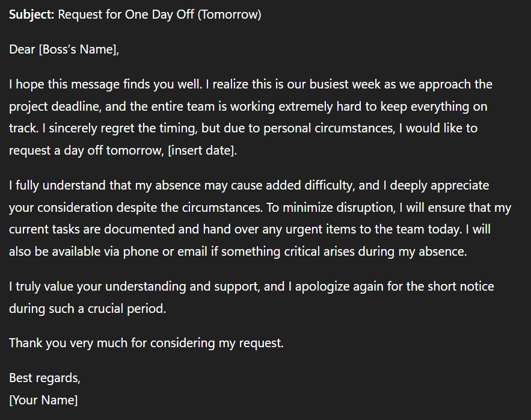
Task: Click the phrase "phone or email"
Action: click(x=162, y=252)
